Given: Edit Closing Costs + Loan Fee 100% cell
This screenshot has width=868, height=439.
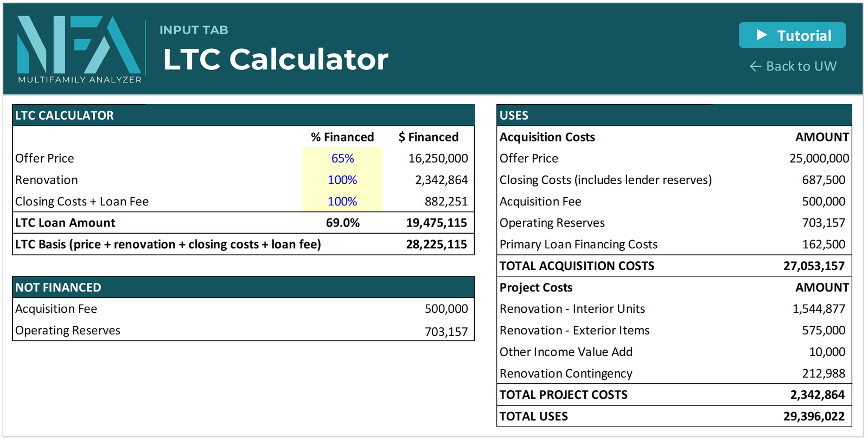Looking at the screenshot, I should click(342, 202).
